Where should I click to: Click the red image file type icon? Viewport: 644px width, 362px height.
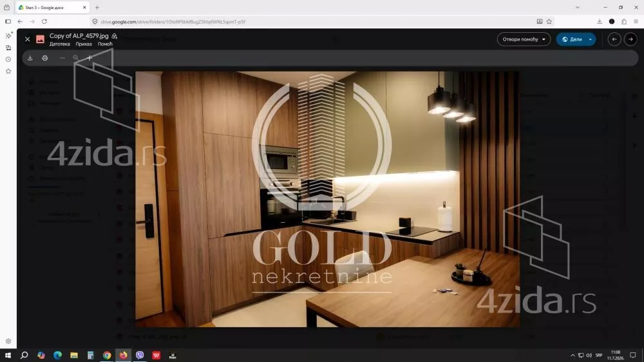[x=40, y=39]
